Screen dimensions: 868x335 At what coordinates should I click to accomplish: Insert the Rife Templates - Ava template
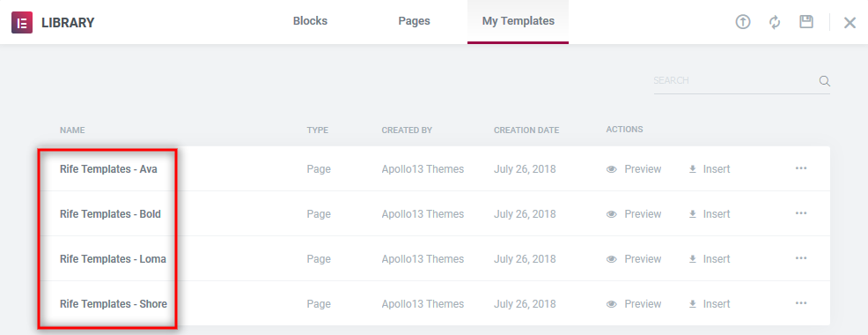tap(710, 169)
